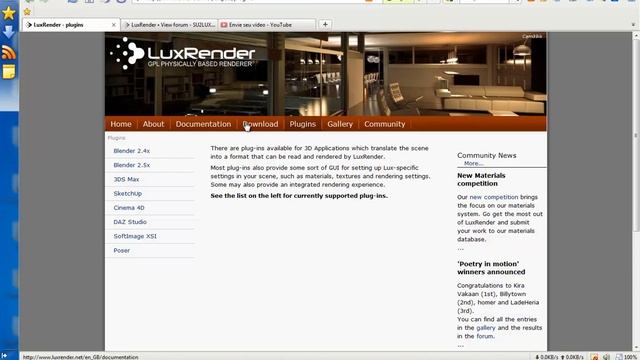The image size is (640, 360).
Task: Click the LuxRender logo in the banner
Action: tap(182, 54)
